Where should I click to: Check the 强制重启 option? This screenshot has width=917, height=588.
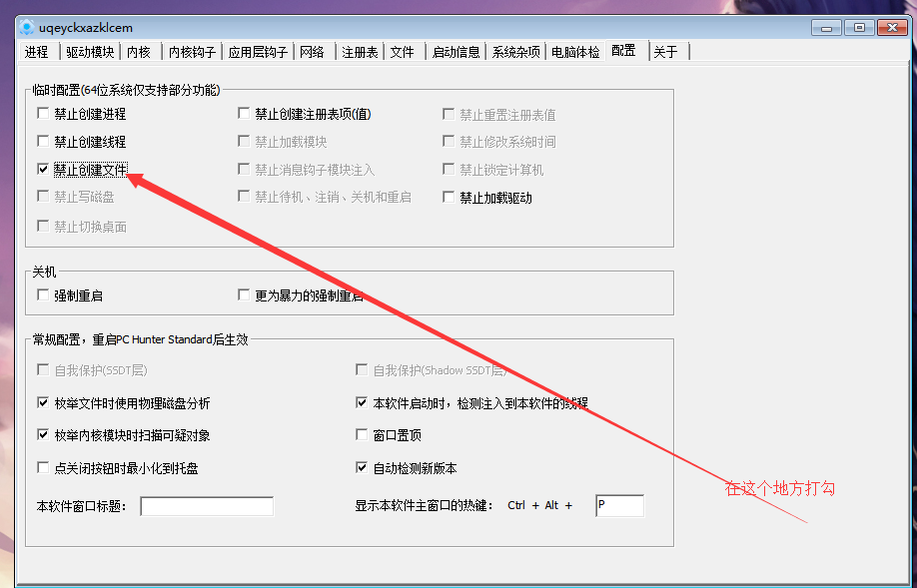pyautogui.click(x=43, y=294)
